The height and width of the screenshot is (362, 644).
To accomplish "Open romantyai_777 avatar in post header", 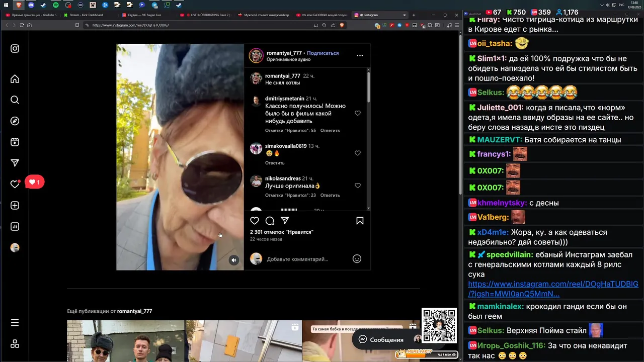I will 256,56.
